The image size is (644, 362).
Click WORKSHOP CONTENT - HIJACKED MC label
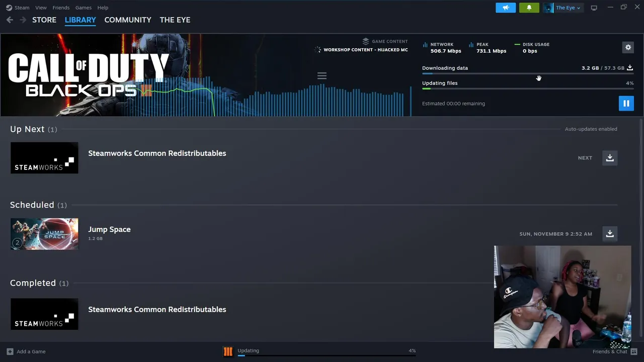[366, 50]
